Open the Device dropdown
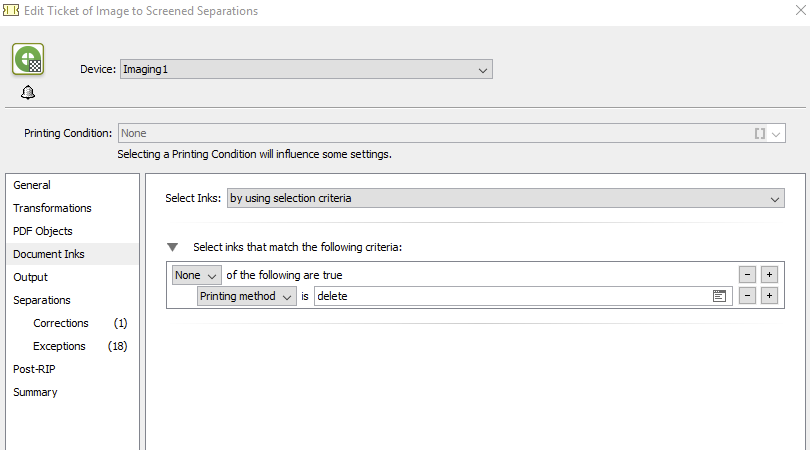This screenshot has width=810, height=450. coord(305,70)
